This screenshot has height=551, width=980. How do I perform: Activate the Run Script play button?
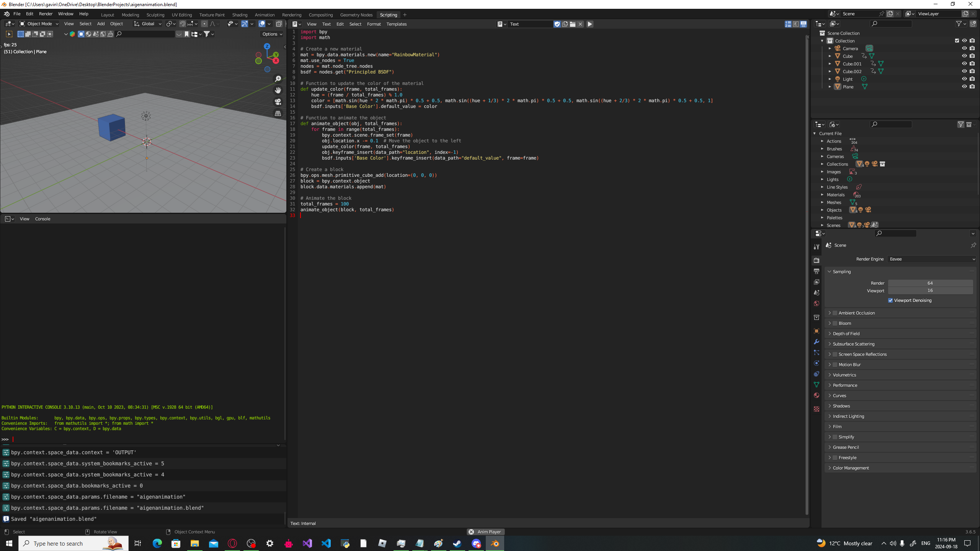[x=590, y=24]
